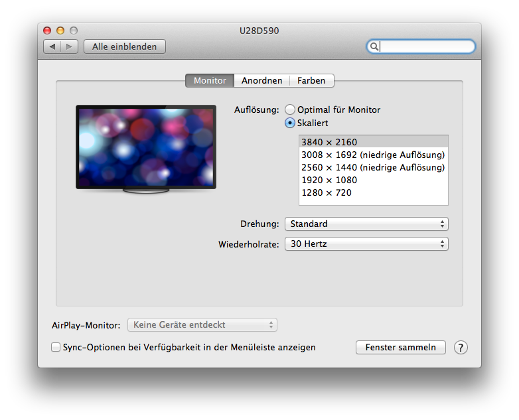Open help with the question mark button

tap(461, 348)
